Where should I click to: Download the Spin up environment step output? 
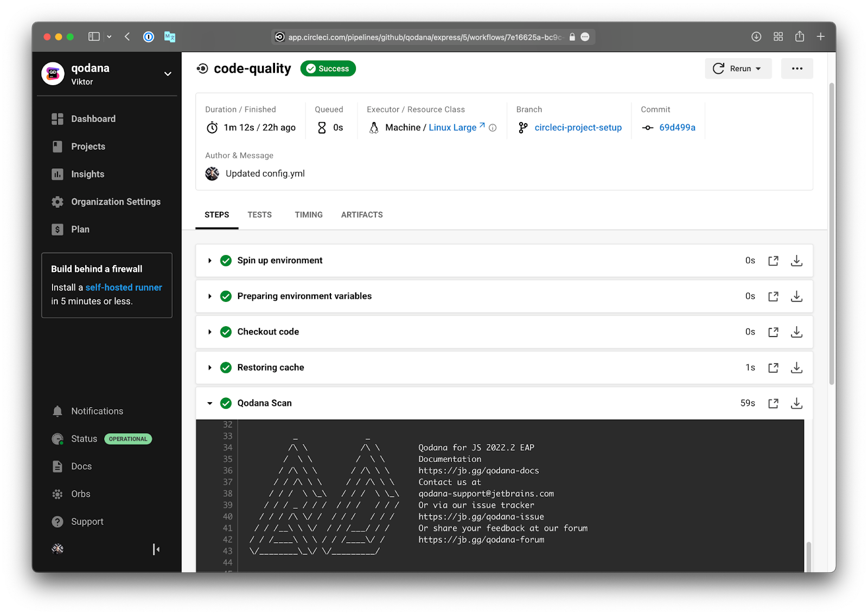point(796,261)
